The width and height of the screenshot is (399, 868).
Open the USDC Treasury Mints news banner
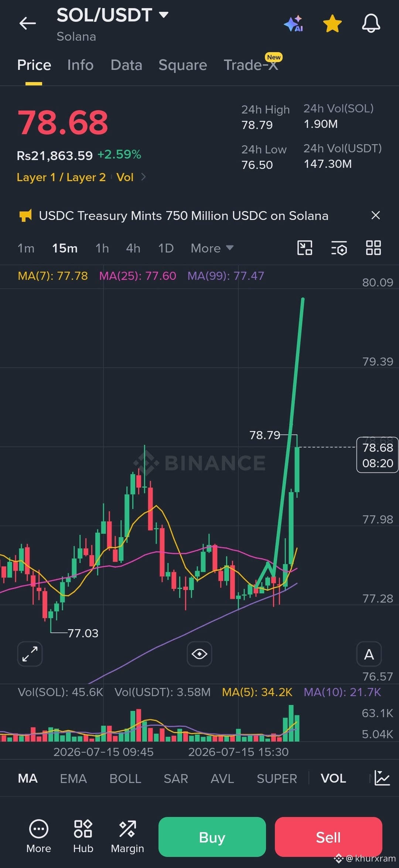184,216
